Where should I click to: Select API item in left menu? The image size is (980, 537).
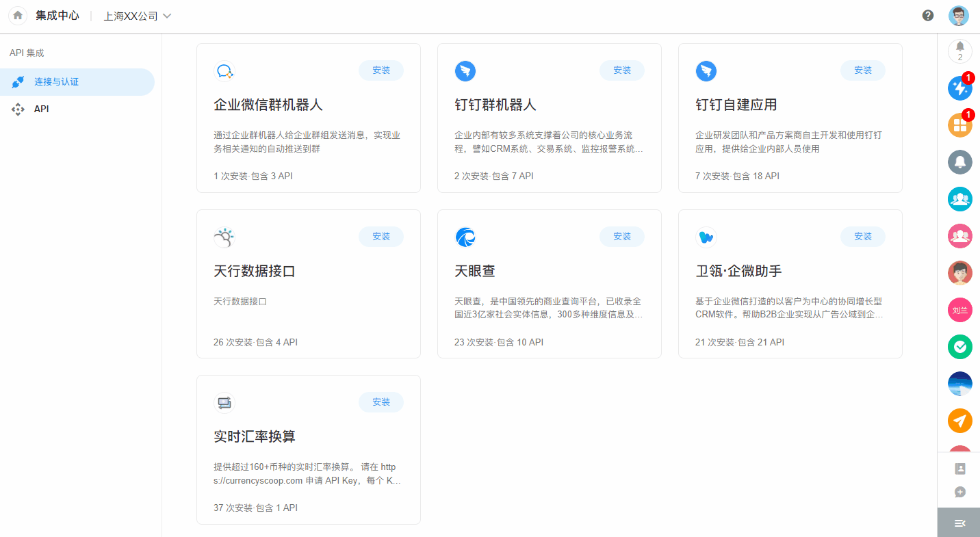tap(77, 109)
